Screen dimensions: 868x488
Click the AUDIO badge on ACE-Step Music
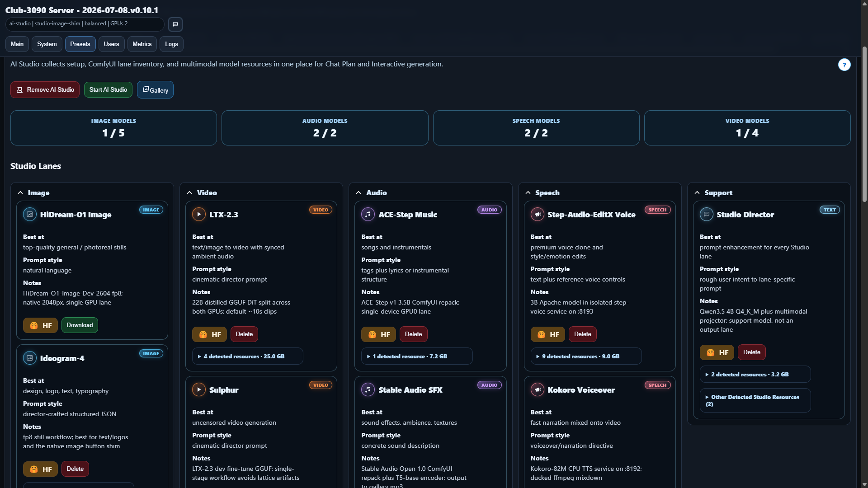pos(489,210)
